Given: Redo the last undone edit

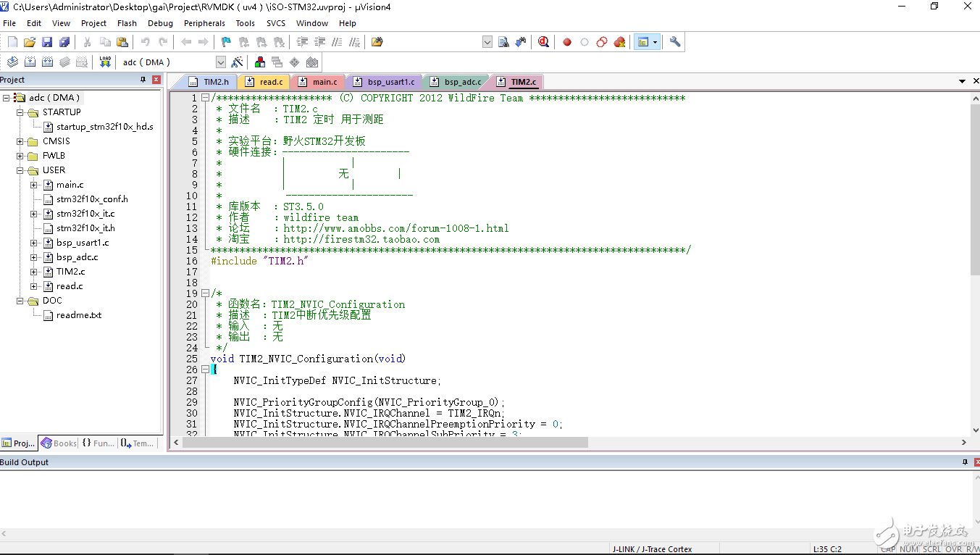Looking at the screenshot, I should tap(163, 42).
